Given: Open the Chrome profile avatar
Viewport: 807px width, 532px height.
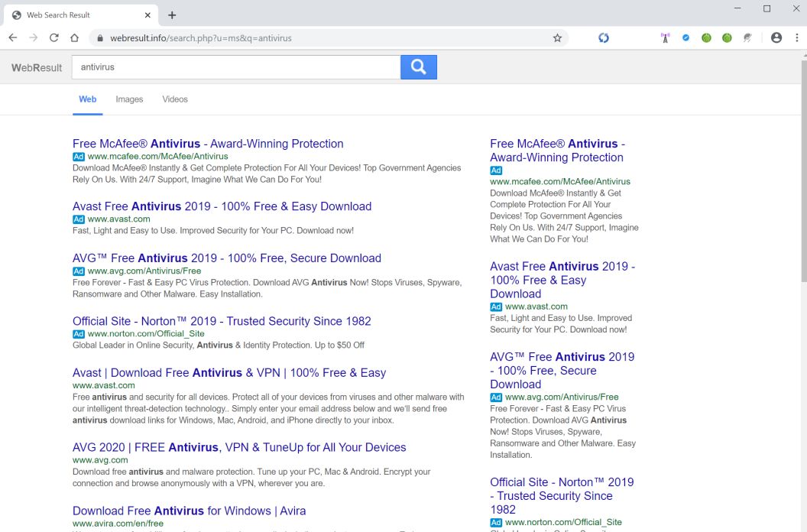Looking at the screenshot, I should (x=776, y=37).
